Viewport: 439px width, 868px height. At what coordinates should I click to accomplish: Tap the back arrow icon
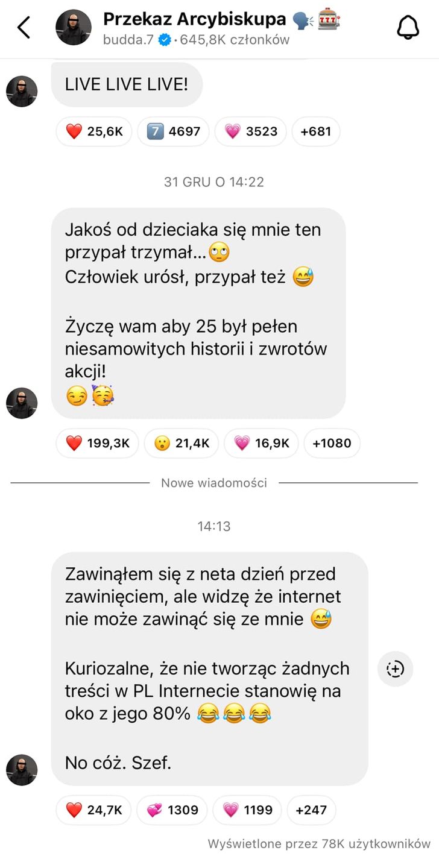(x=24, y=28)
